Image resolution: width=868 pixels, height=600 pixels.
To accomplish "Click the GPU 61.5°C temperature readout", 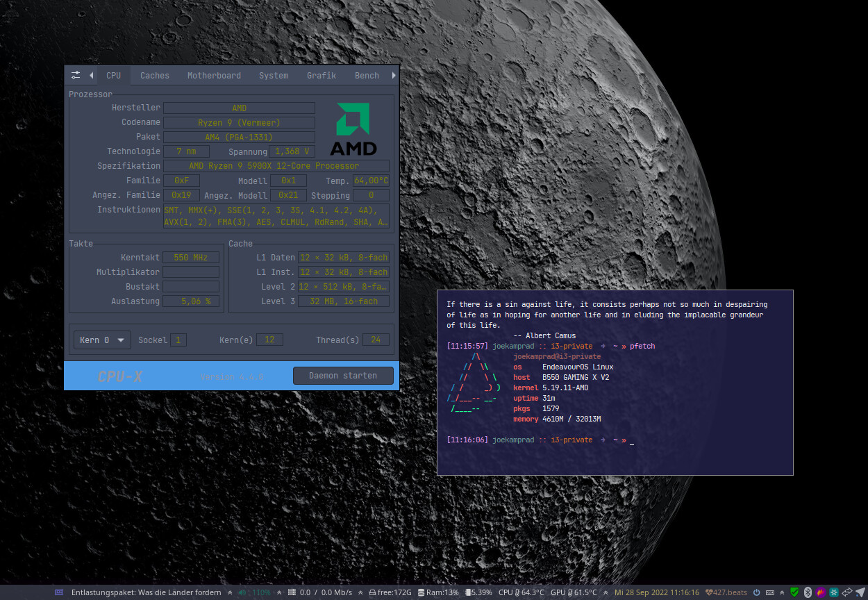I will coord(574,592).
